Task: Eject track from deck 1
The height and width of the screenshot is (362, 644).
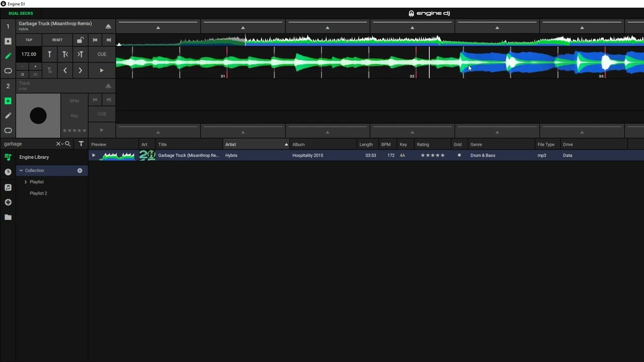Action: click(108, 26)
